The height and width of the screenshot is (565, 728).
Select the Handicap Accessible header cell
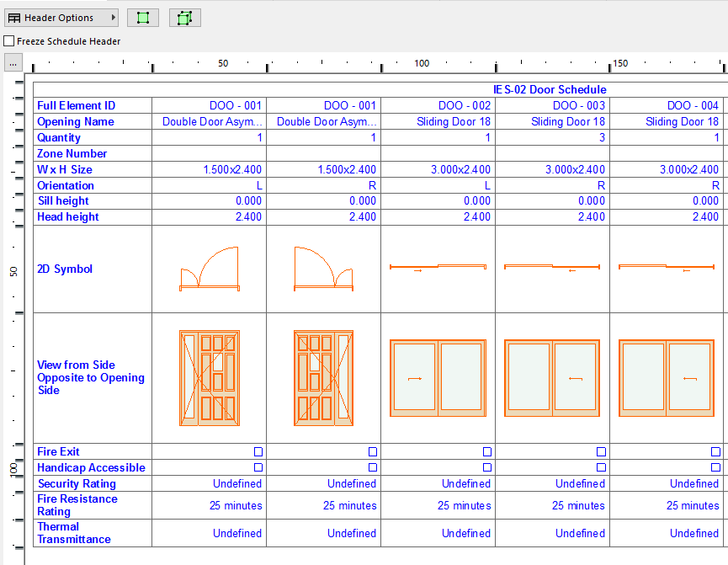[x=93, y=467]
